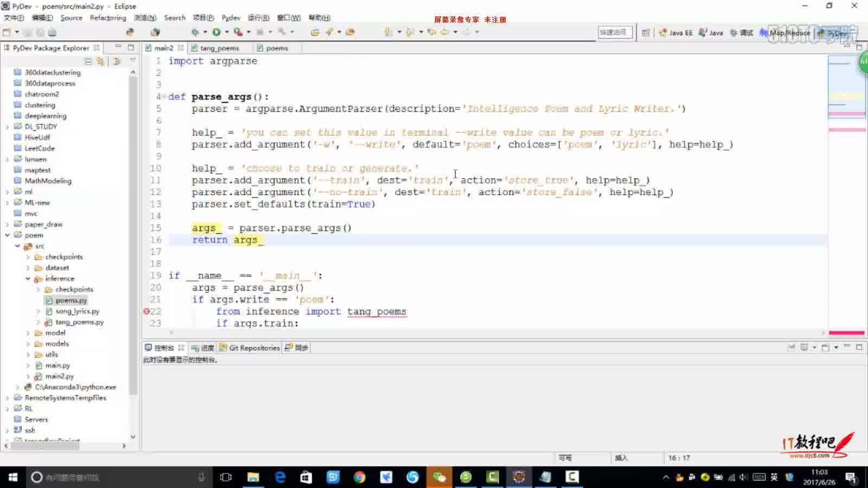Open the Refactoring menu
Image resolution: width=868 pixels, height=488 pixels.
(108, 18)
